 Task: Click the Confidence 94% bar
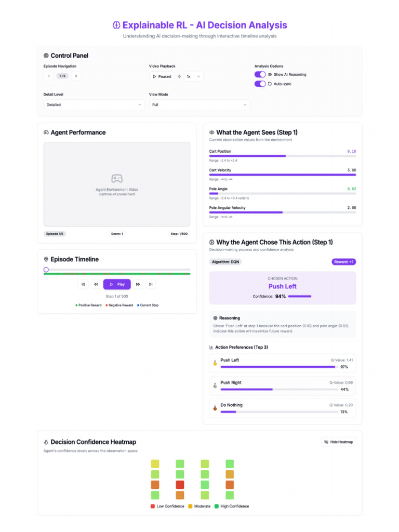pos(300,297)
